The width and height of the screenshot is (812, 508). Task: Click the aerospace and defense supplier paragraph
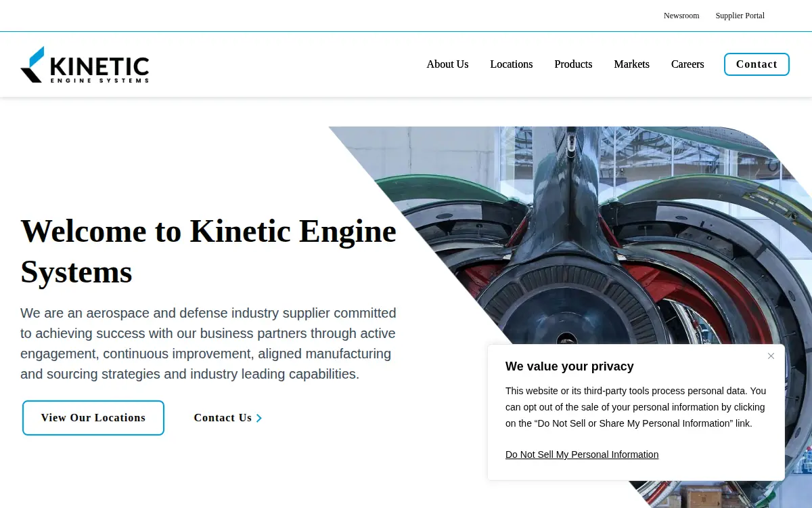(x=208, y=343)
